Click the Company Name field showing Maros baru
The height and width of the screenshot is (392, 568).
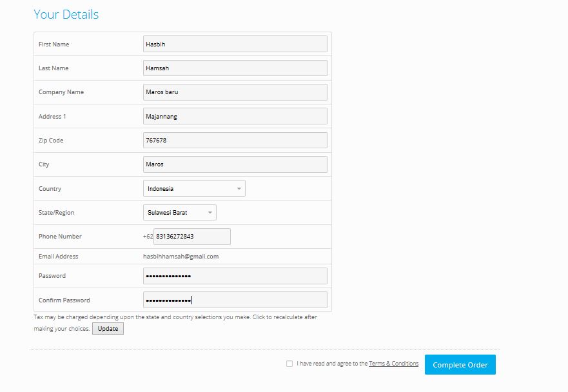coord(235,92)
